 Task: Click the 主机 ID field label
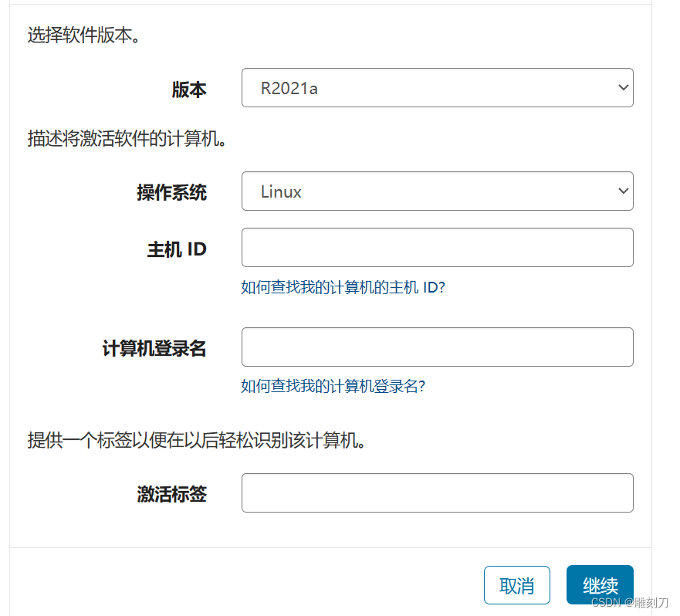pyautogui.click(x=177, y=249)
